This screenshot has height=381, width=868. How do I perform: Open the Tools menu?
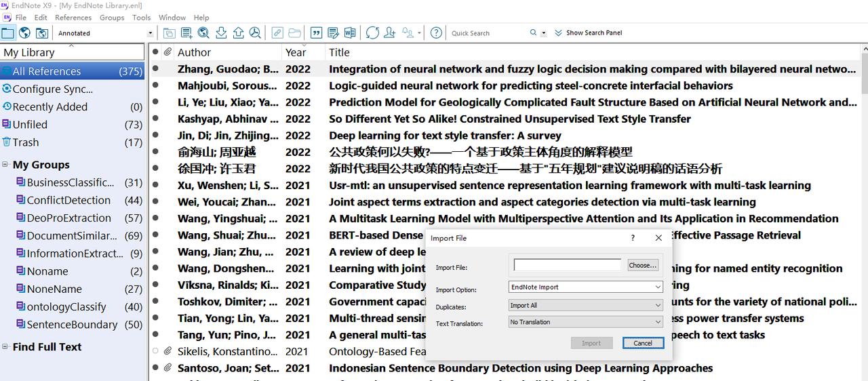[142, 18]
